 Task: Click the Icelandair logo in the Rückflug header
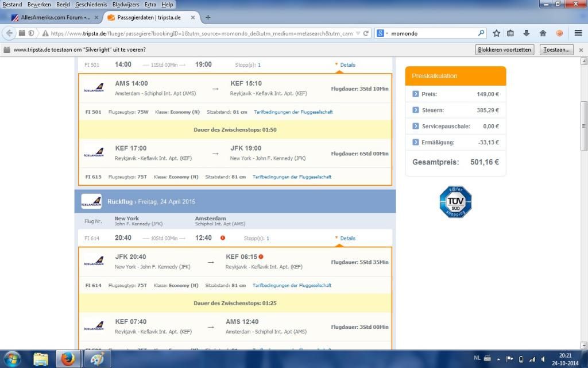click(91, 201)
